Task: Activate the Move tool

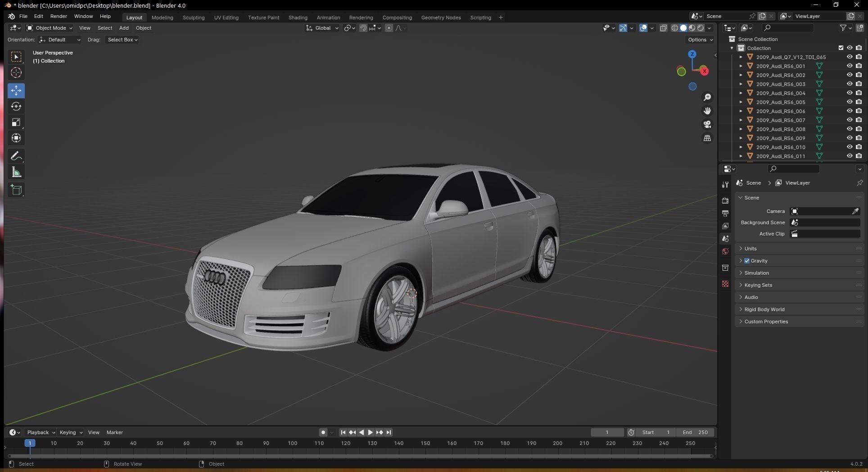Action: 16,91
